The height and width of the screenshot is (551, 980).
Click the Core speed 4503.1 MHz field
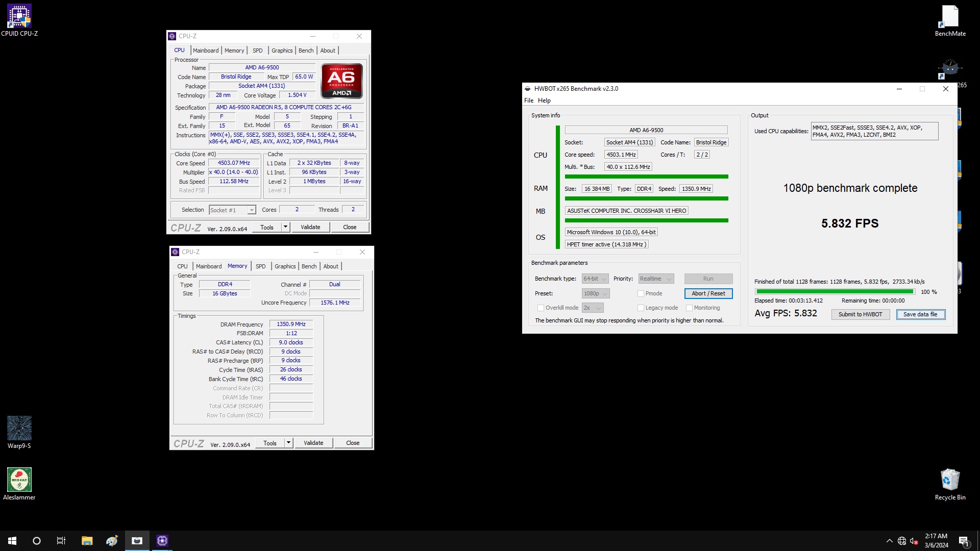621,155
